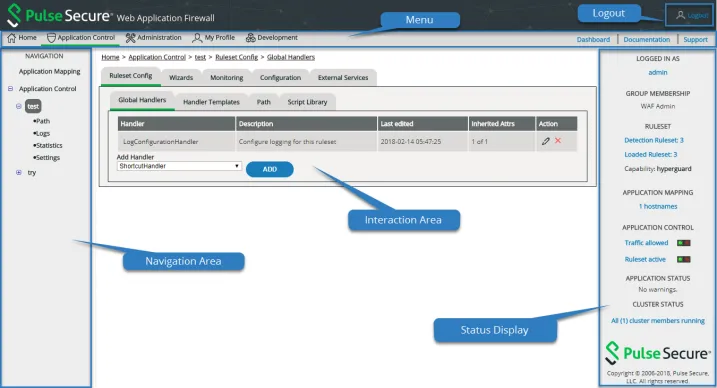The height and width of the screenshot is (388, 717).
Task: Click Home in the breadcrumb
Action: click(110, 57)
